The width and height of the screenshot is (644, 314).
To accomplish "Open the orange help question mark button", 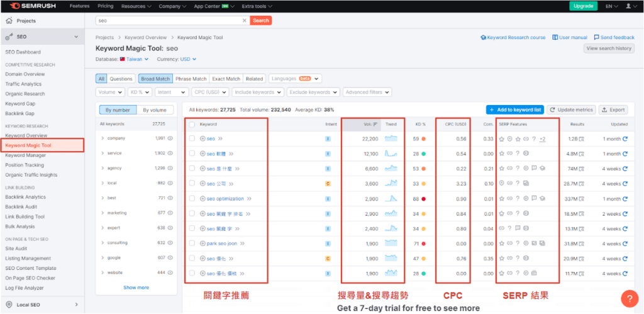I will [629, 298].
